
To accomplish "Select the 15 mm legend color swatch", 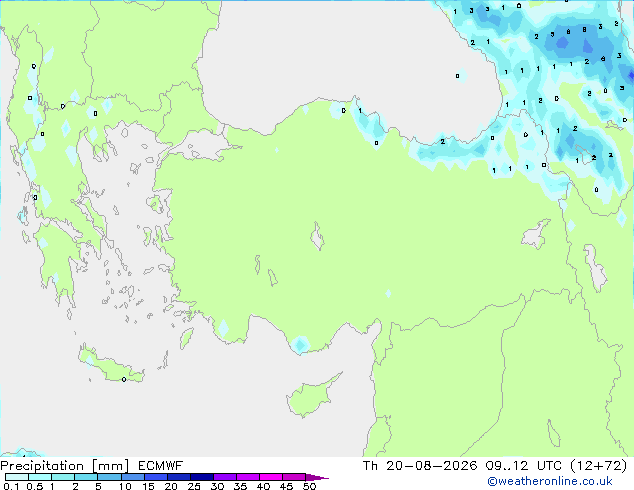I will [155, 477].
